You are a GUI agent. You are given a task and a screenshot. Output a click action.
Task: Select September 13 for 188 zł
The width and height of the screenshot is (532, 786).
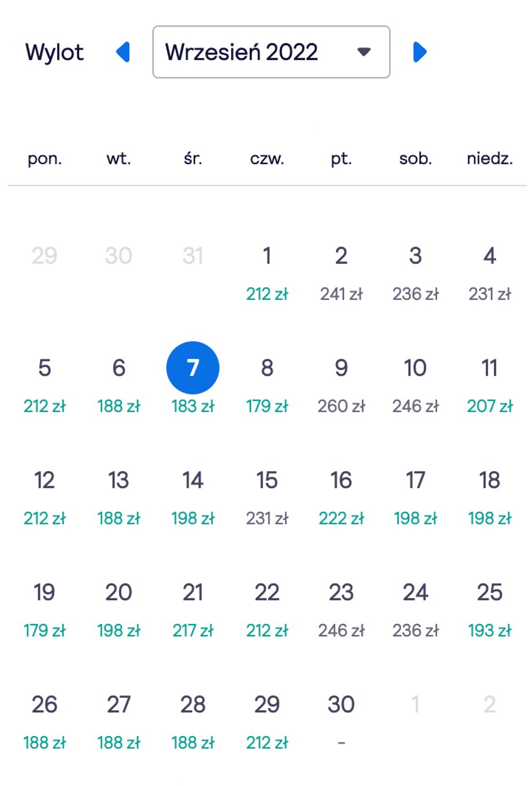point(119,497)
